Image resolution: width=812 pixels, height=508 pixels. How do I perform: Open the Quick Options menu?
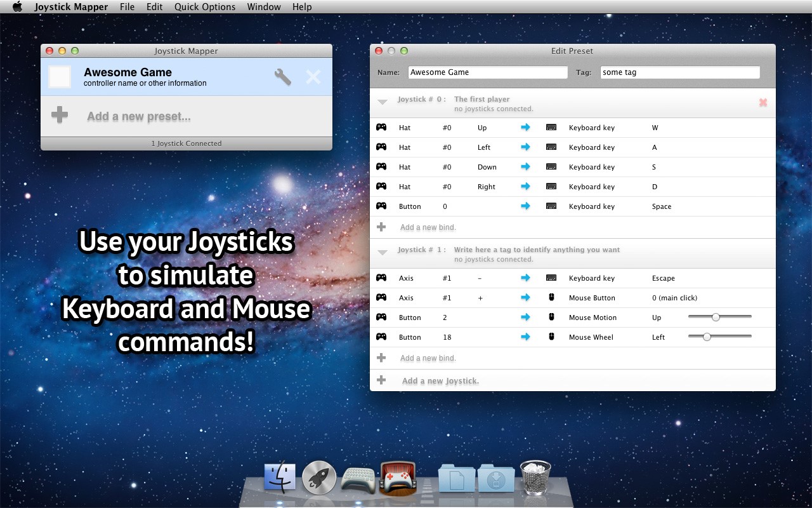204,6
